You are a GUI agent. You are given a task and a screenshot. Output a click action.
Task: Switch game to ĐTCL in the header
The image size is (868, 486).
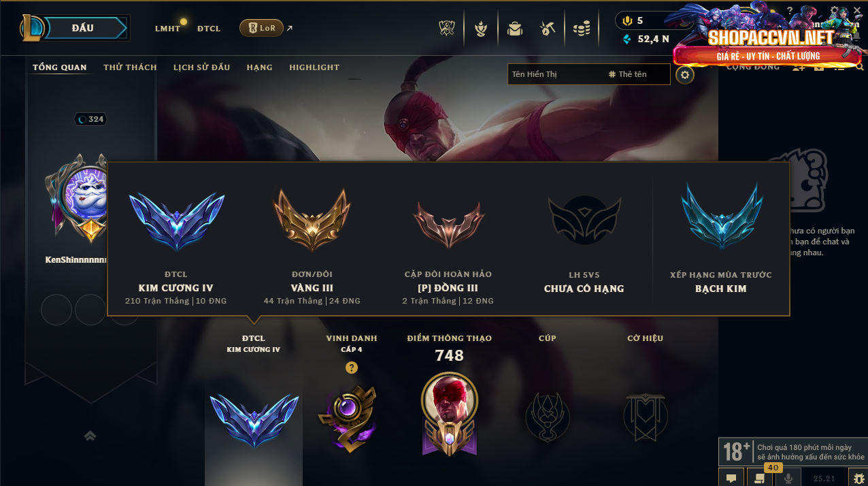point(209,29)
